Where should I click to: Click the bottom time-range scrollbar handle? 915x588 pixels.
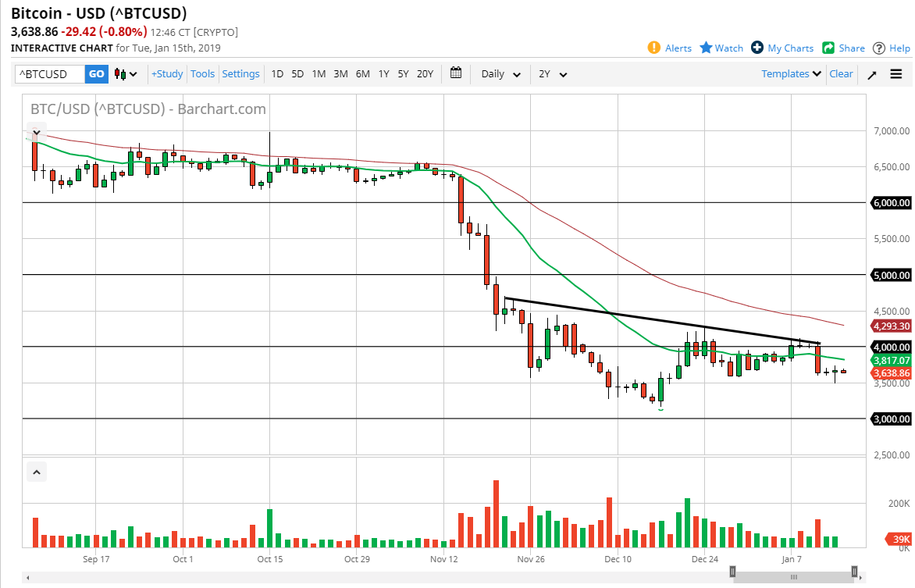(793, 577)
